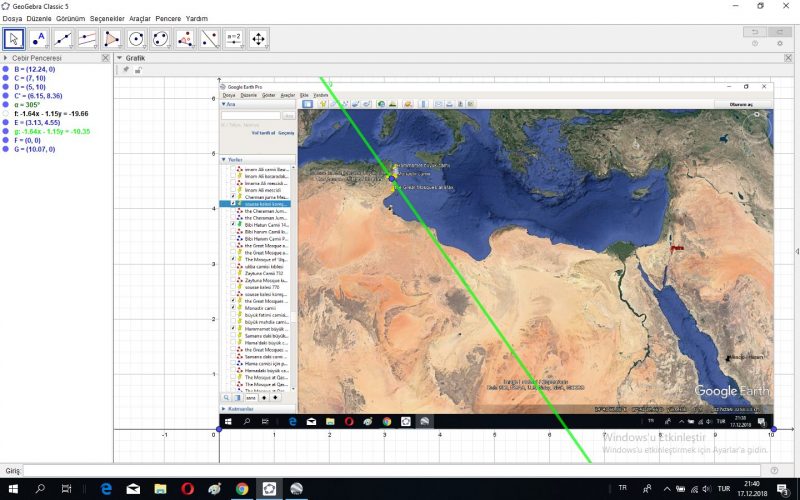Select the Parallel line tool
The width and height of the screenshot is (800, 500).
(87, 39)
